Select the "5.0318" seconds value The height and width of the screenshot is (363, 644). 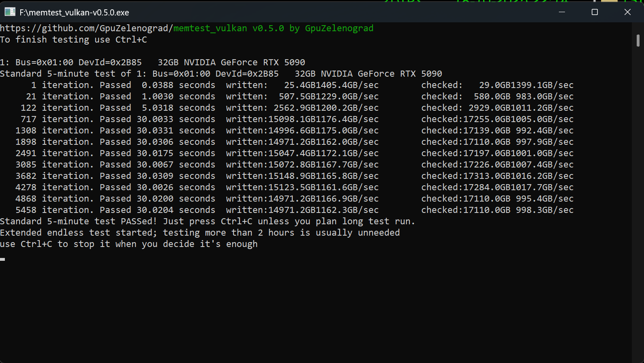pyautogui.click(x=158, y=108)
